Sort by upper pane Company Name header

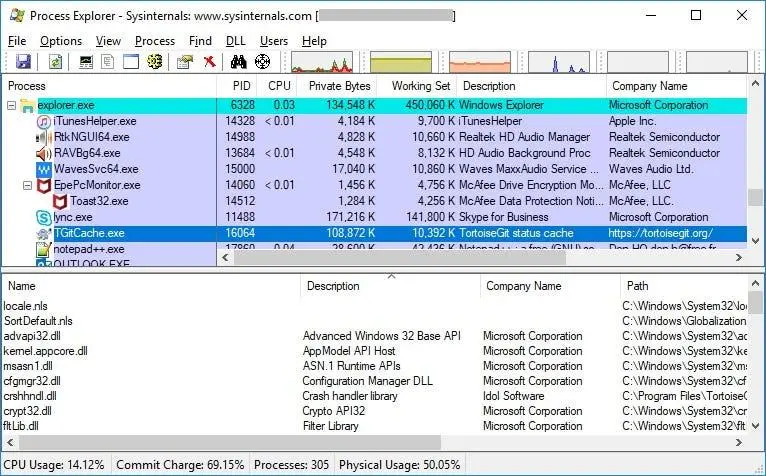[x=677, y=86]
